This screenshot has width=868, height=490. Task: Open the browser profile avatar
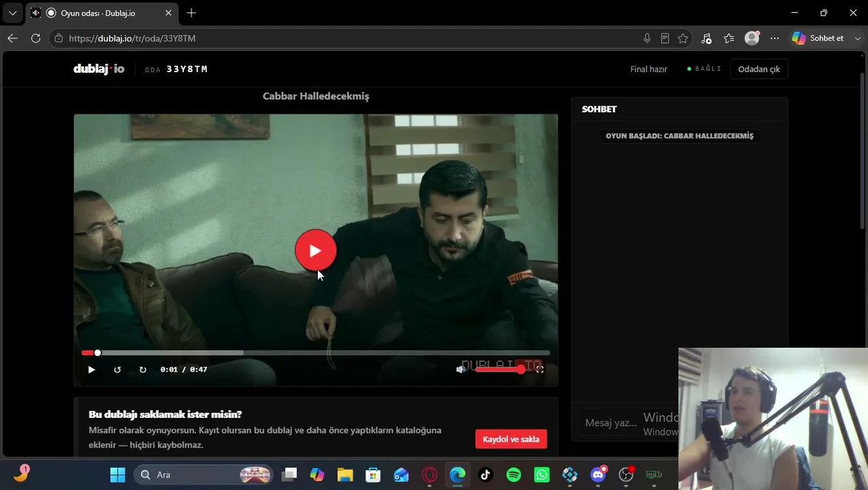(x=752, y=38)
